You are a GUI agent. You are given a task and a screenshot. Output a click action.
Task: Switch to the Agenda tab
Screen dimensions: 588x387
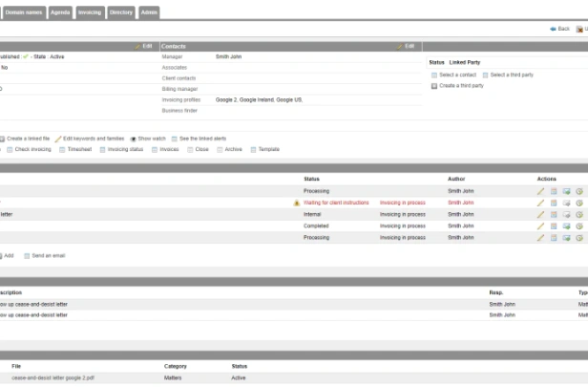tap(60, 12)
